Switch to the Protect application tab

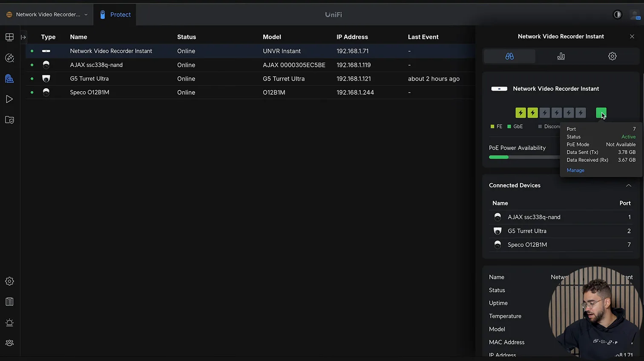(x=115, y=14)
